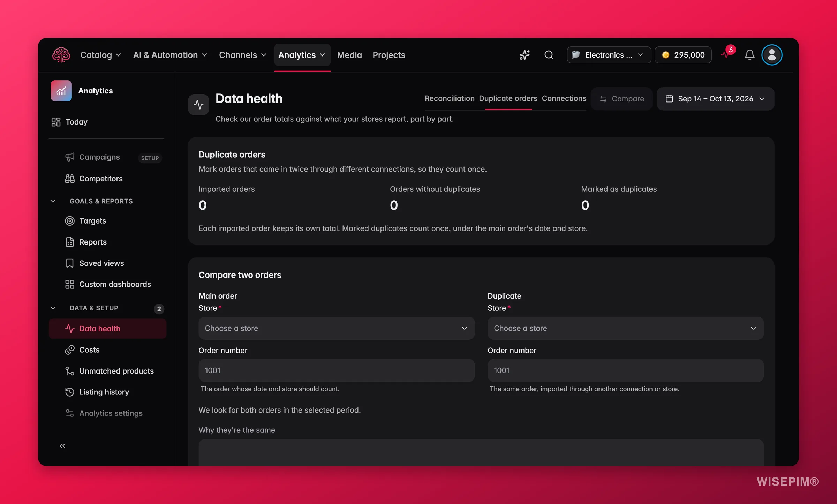Image resolution: width=837 pixels, height=504 pixels.
Task: Click the Data health pulse icon beside title
Action: point(198,104)
